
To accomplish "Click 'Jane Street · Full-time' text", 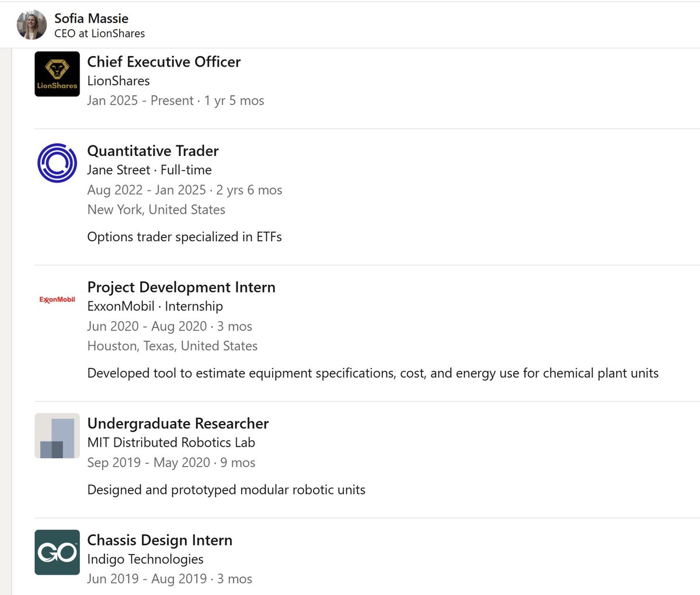I will (149, 170).
